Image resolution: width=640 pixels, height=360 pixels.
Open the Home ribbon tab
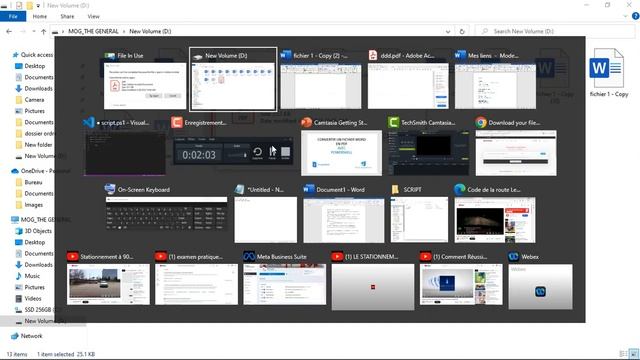(x=40, y=16)
